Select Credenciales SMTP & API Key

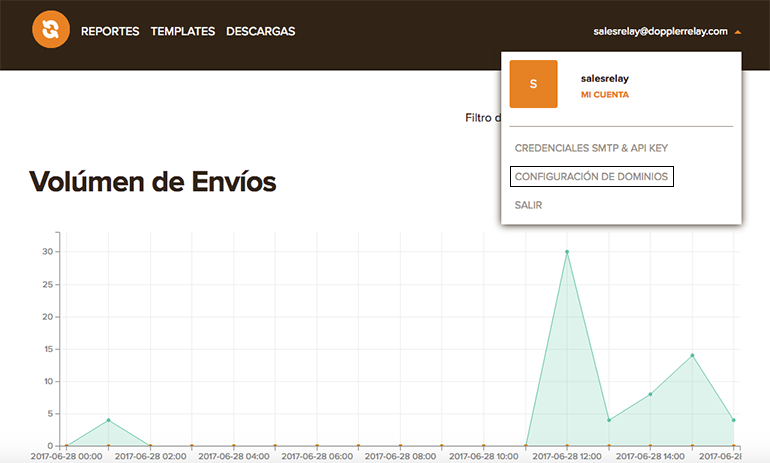[590, 148]
